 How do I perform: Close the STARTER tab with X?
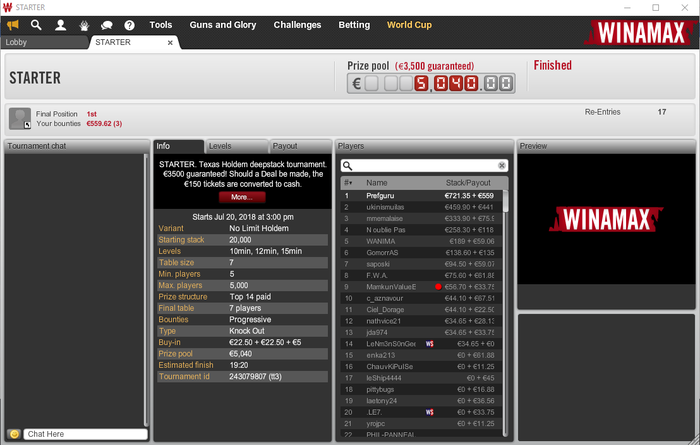[x=170, y=42]
